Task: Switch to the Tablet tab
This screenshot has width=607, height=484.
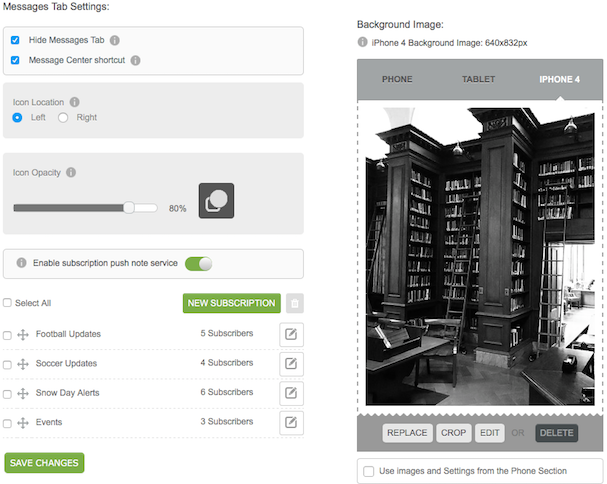Action: click(478, 79)
